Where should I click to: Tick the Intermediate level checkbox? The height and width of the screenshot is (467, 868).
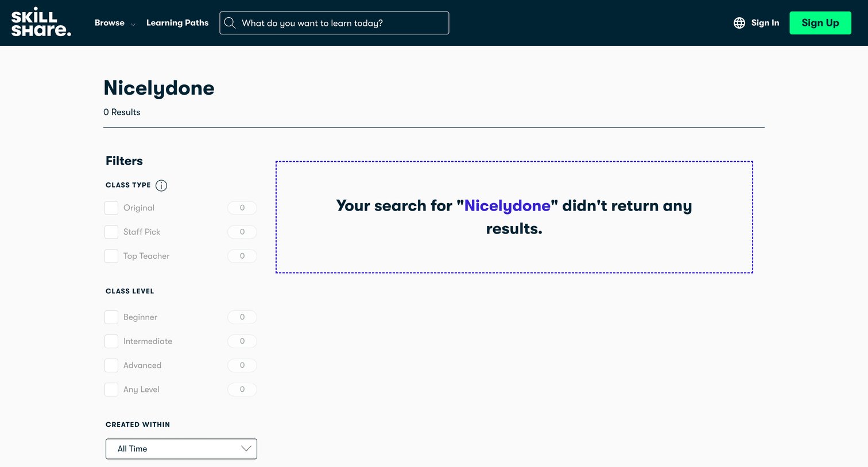(111, 341)
